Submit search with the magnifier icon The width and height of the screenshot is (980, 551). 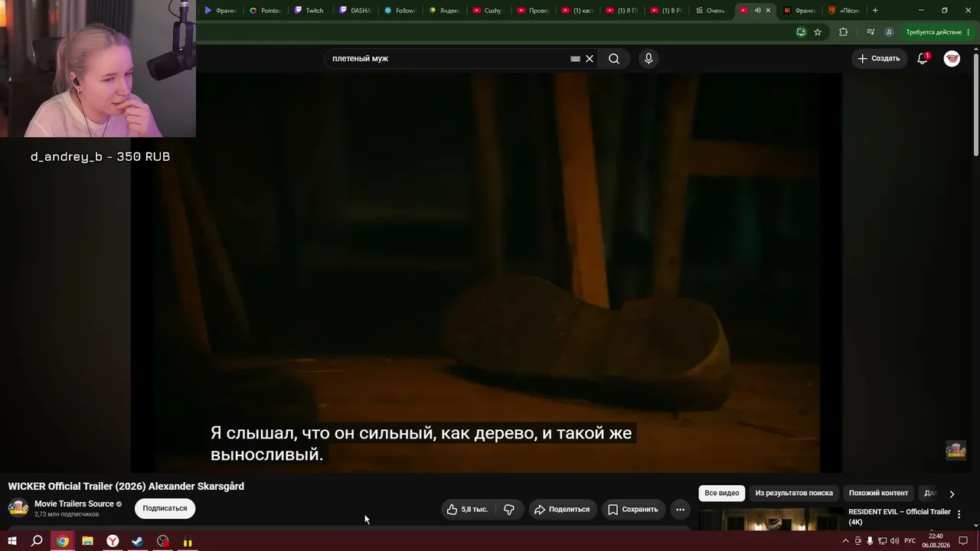[614, 59]
